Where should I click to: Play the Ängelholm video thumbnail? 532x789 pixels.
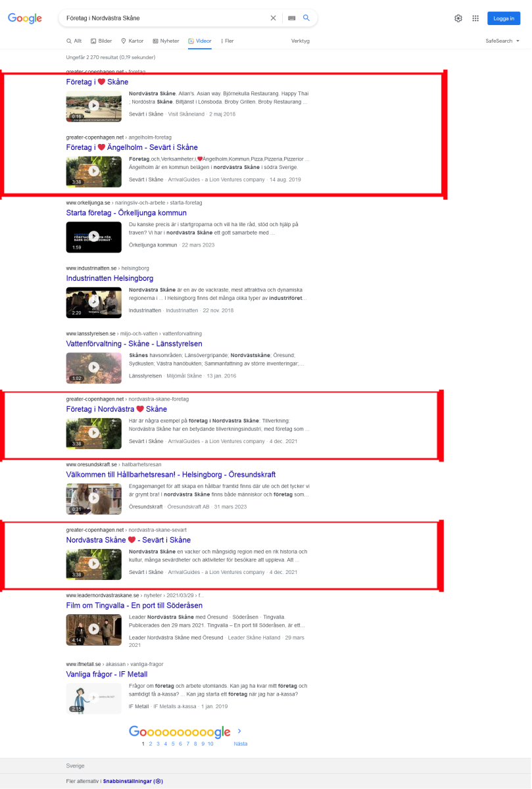93,171
